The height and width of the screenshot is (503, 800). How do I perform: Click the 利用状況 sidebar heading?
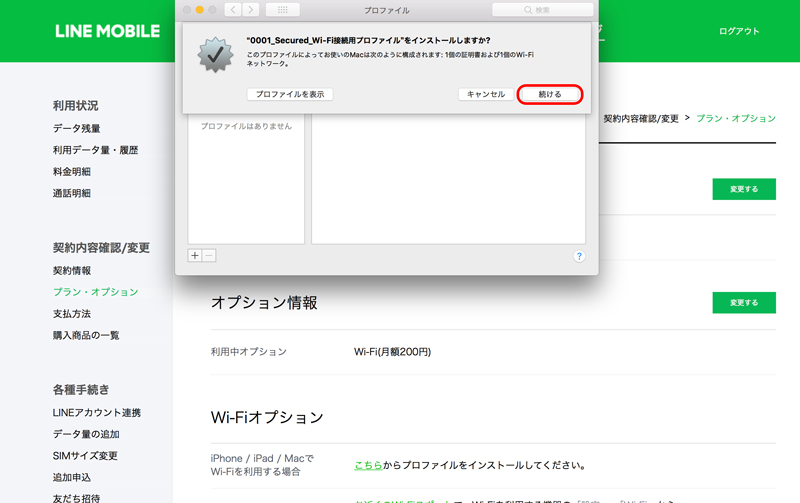76,106
